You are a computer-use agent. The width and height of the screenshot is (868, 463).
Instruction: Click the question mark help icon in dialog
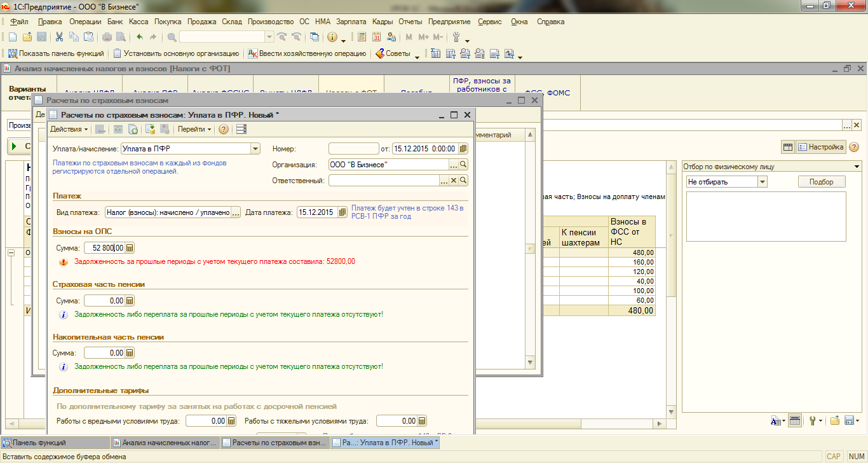pos(224,129)
